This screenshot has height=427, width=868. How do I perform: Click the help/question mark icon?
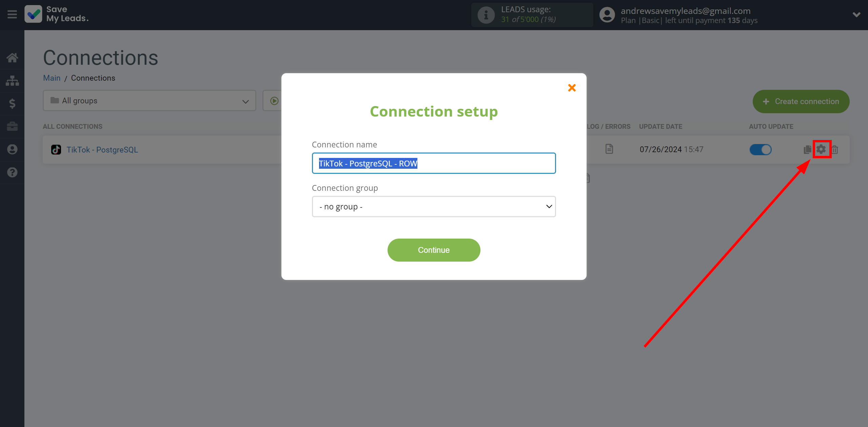point(12,172)
